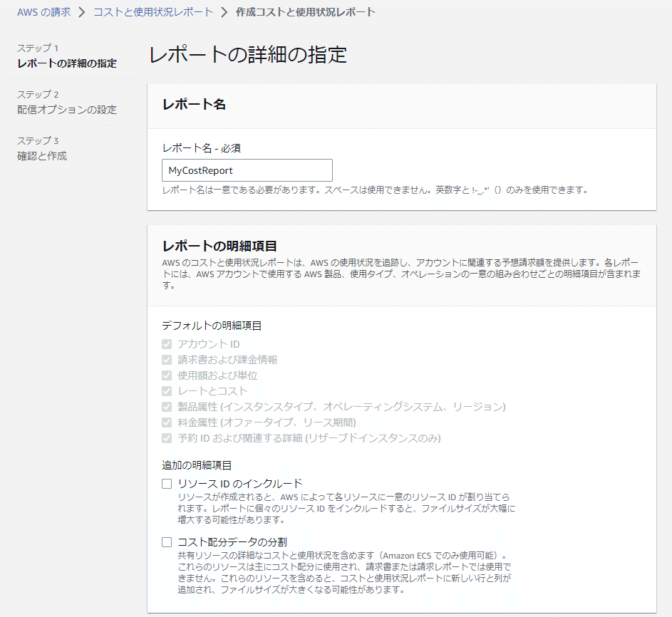Image resolution: width=672 pixels, height=617 pixels.
Task: Toggle the レートとコスト checkbox
Action: coord(167,391)
